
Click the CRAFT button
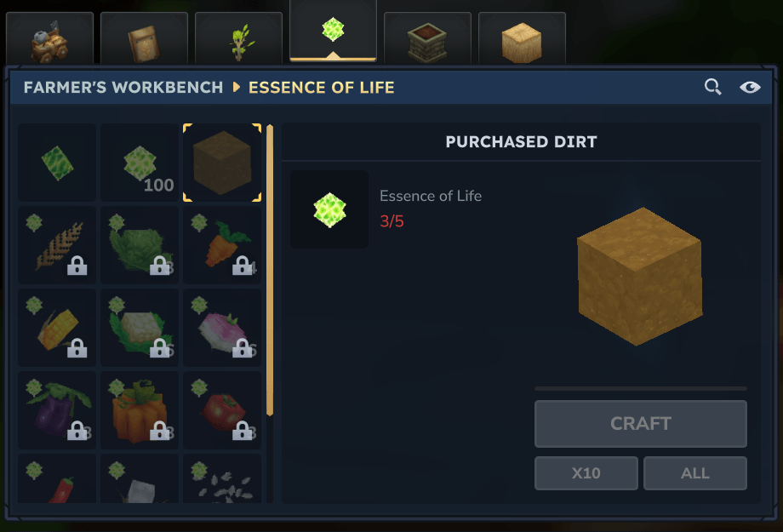641,424
